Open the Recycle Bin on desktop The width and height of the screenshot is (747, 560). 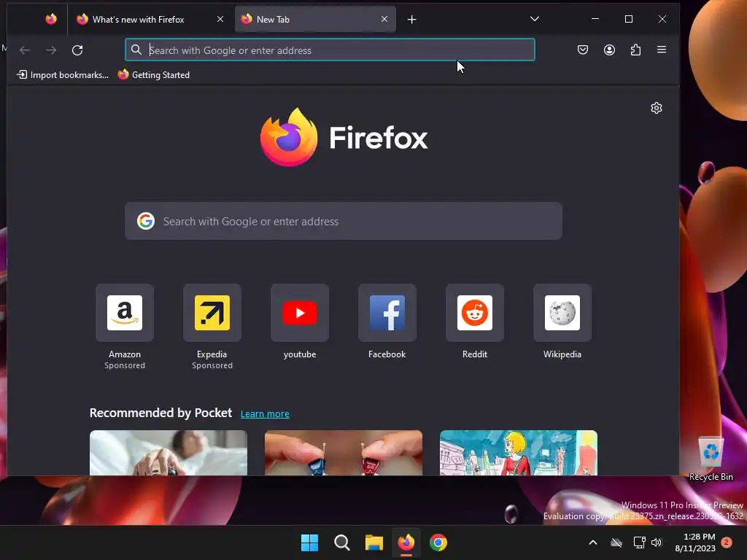(x=711, y=459)
